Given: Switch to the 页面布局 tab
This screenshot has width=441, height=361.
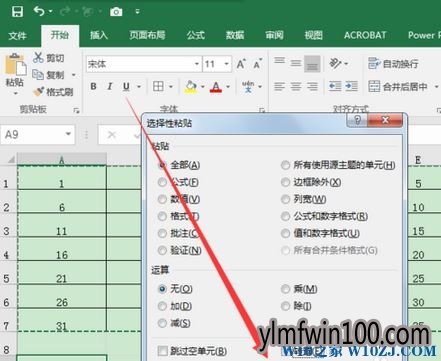Looking at the screenshot, I should pyautogui.click(x=147, y=35).
